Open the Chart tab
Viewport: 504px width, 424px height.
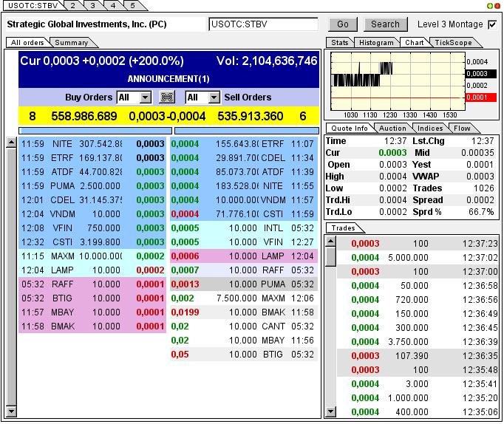(415, 43)
